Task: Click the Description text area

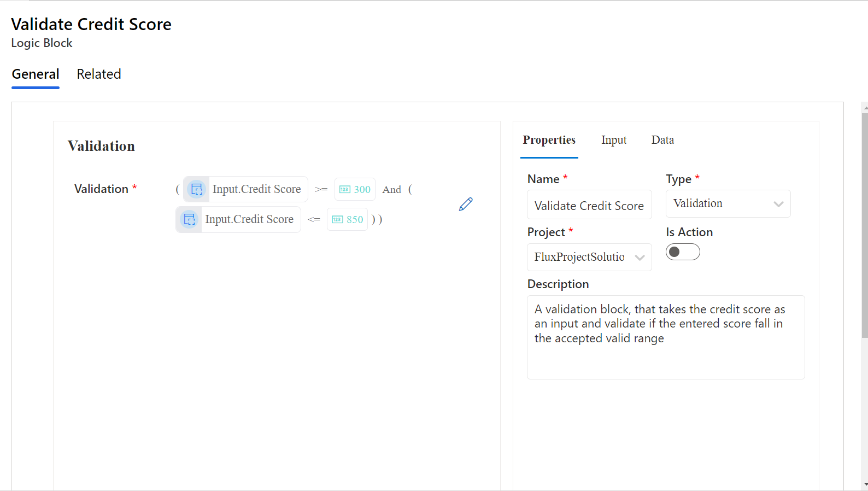Action: coord(666,337)
